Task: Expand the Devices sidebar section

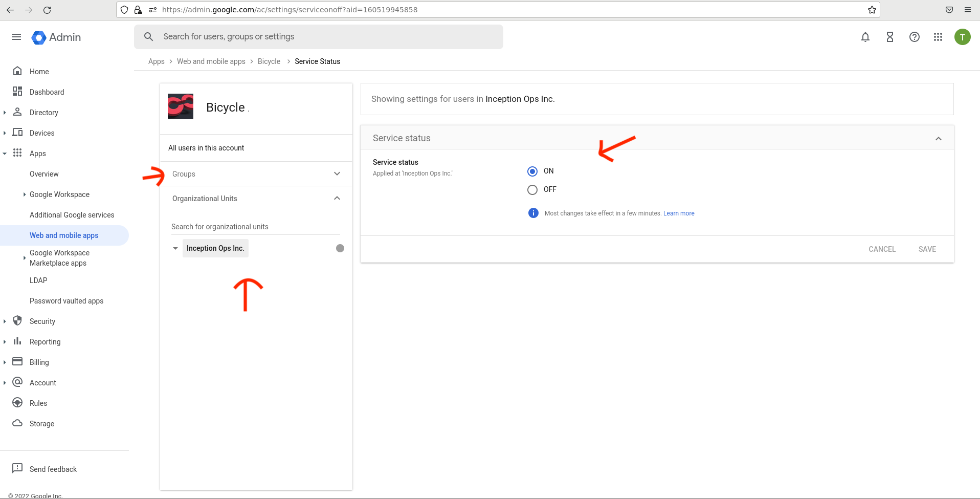Action: point(5,133)
